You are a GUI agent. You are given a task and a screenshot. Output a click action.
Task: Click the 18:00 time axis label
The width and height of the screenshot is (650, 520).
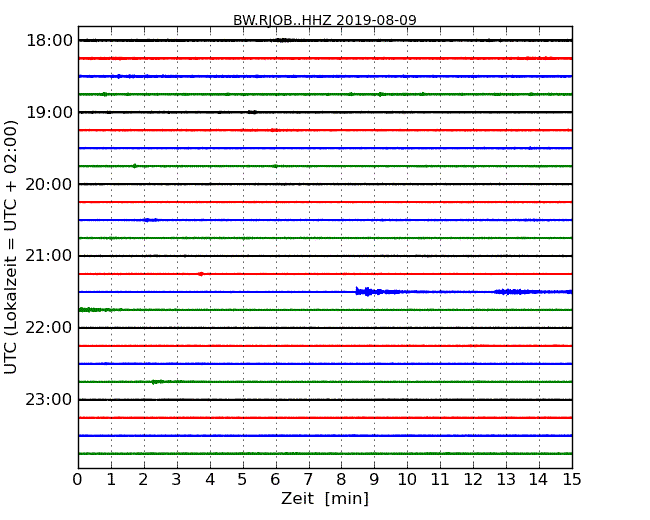(49, 41)
